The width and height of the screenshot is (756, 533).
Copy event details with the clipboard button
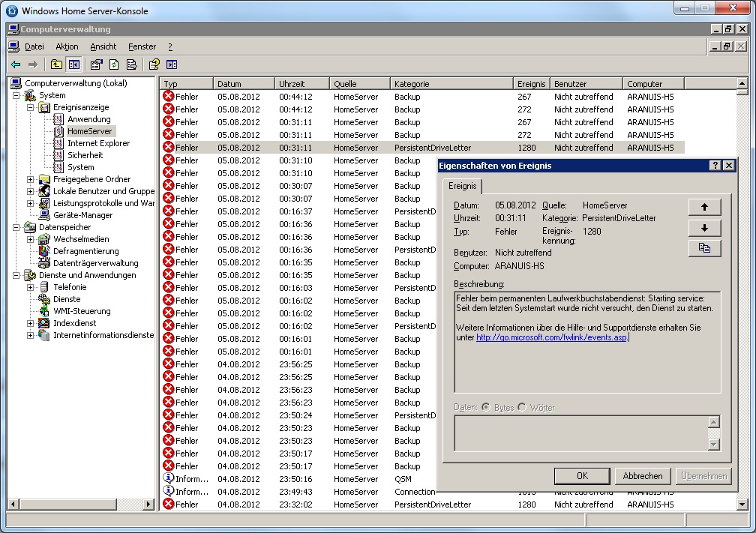pos(703,249)
